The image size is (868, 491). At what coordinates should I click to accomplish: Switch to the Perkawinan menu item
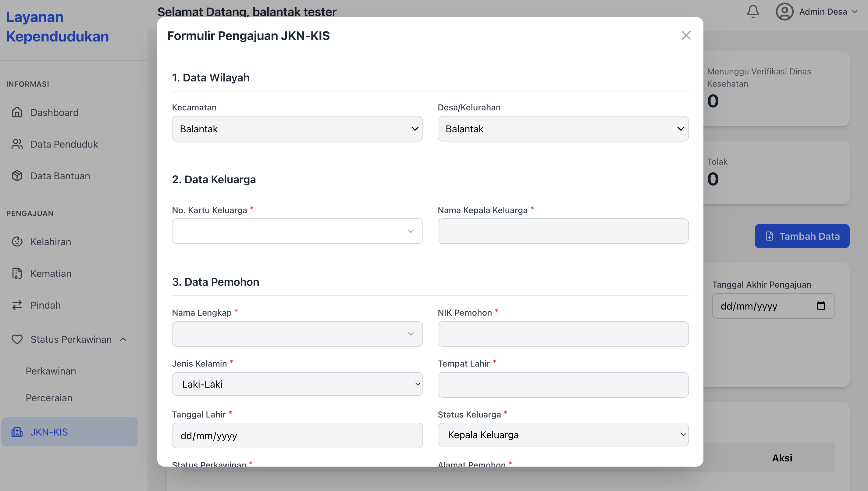coord(50,371)
